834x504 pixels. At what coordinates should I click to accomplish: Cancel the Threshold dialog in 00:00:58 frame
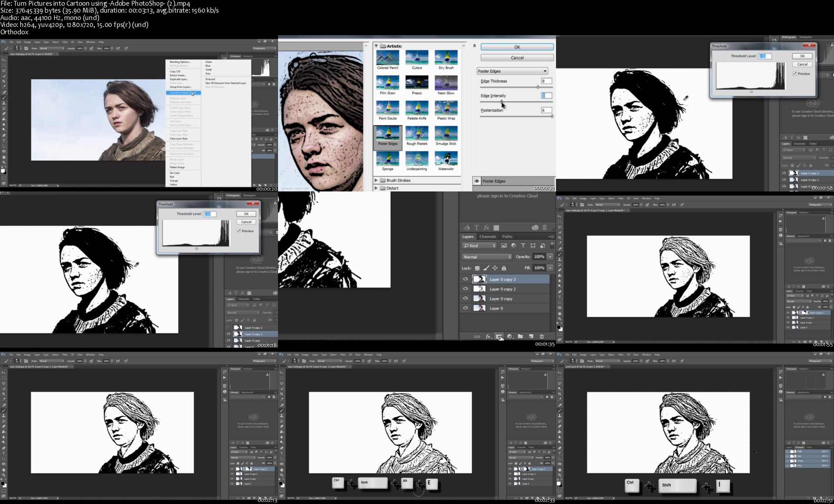[802, 64]
